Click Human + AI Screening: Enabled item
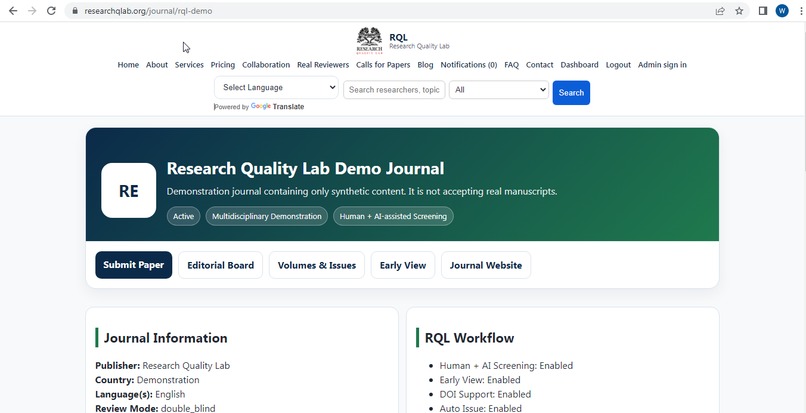 [x=506, y=366]
